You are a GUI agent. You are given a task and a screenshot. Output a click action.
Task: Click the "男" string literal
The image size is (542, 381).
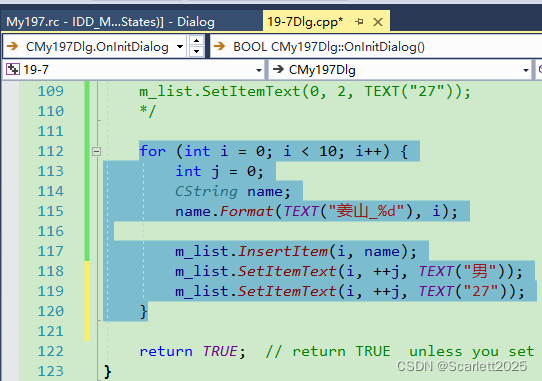[x=480, y=271]
